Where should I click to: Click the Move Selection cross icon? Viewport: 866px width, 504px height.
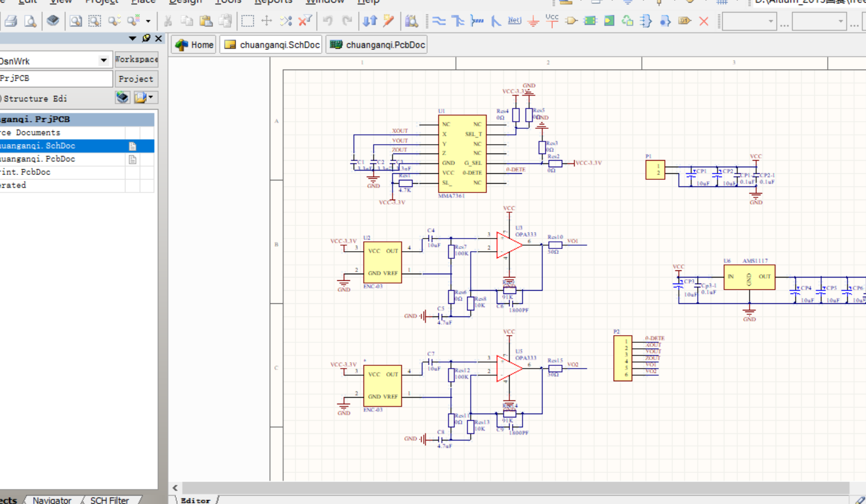tap(267, 21)
